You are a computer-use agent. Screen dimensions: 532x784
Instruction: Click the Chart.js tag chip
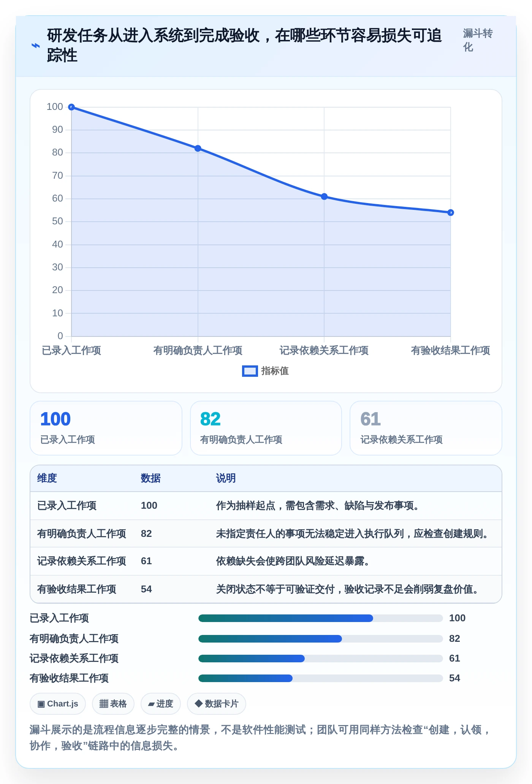pos(58,704)
